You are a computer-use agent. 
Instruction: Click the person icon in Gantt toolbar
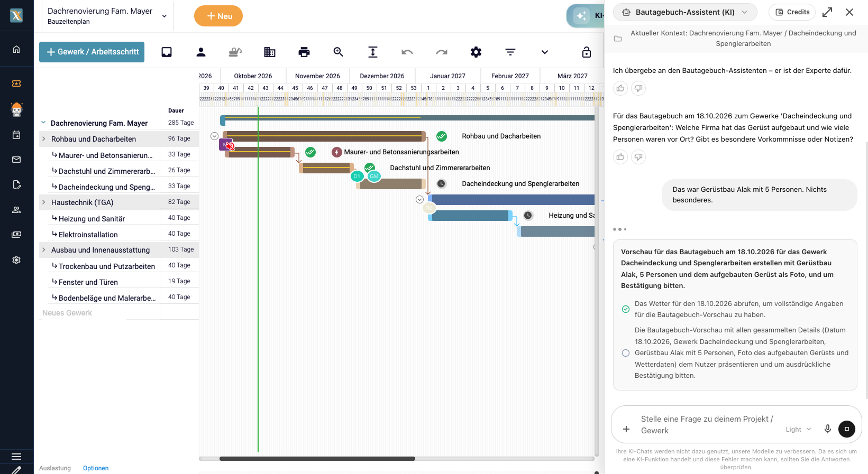pyautogui.click(x=201, y=52)
